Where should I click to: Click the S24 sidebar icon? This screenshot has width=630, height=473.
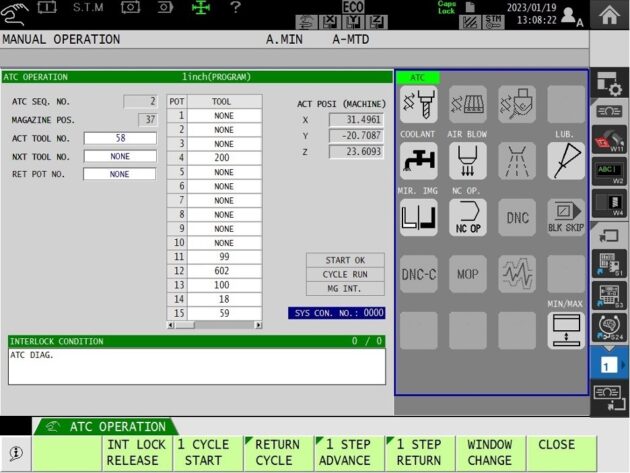609,328
